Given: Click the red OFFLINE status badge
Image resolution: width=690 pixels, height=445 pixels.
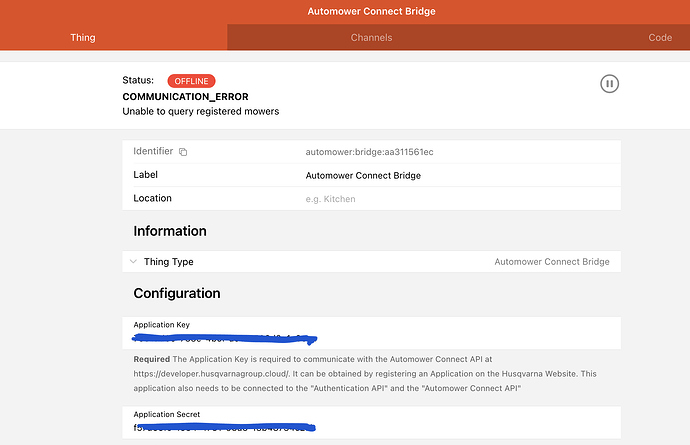Looking at the screenshot, I should click(191, 80).
